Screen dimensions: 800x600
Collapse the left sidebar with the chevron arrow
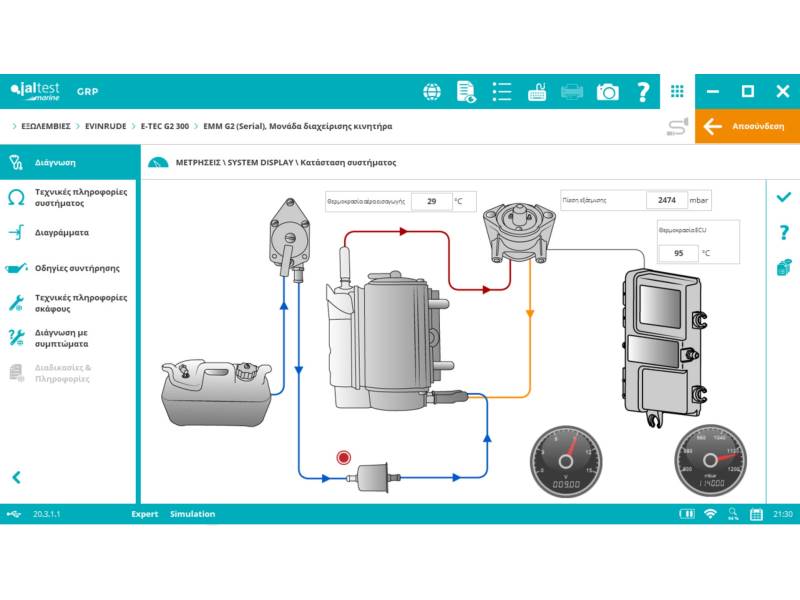pos(16,478)
